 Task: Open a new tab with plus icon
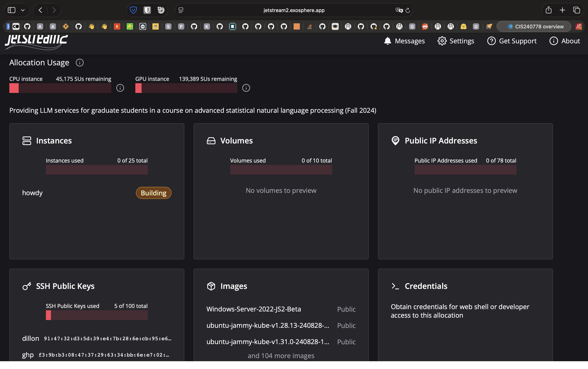click(x=562, y=10)
